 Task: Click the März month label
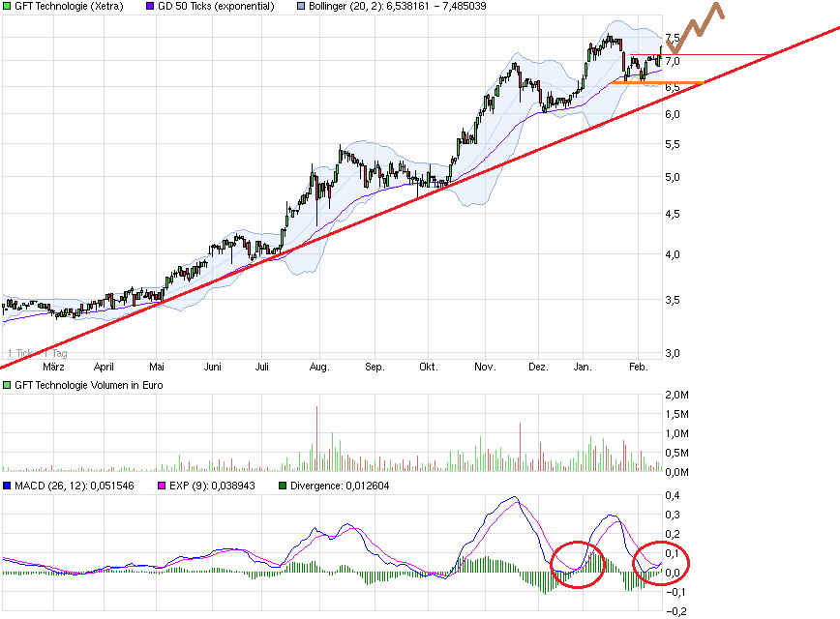point(53,368)
